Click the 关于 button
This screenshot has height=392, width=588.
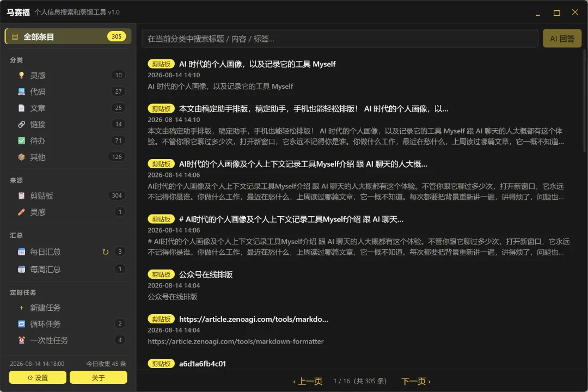(x=98, y=377)
